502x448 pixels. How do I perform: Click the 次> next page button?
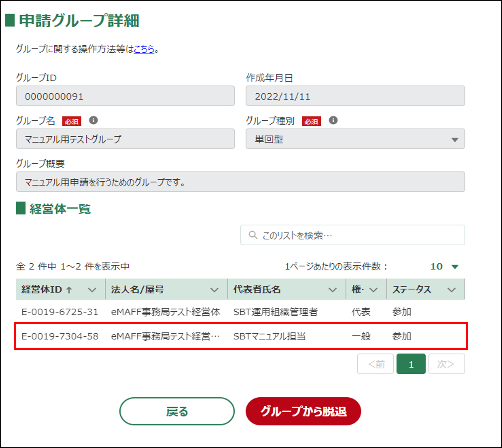[446, 364]
